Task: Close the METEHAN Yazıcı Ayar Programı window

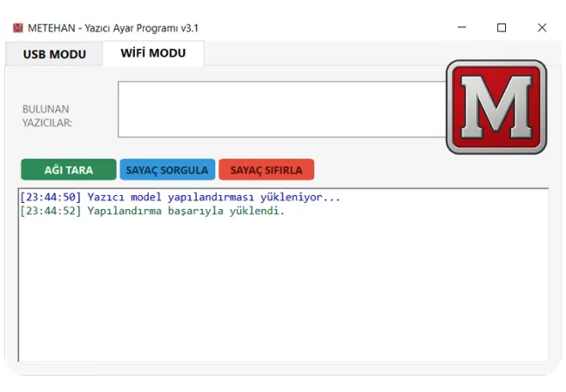Action: pyautogui.click(x=542, y=28)
